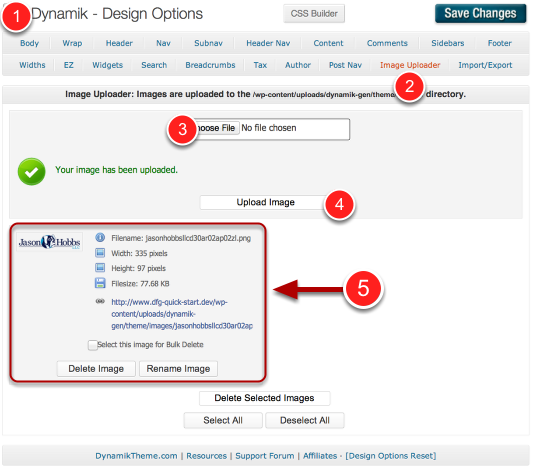Click the chain link icon beside URL
The width and height of the screenshot is (540, 470).
(100, 302)
